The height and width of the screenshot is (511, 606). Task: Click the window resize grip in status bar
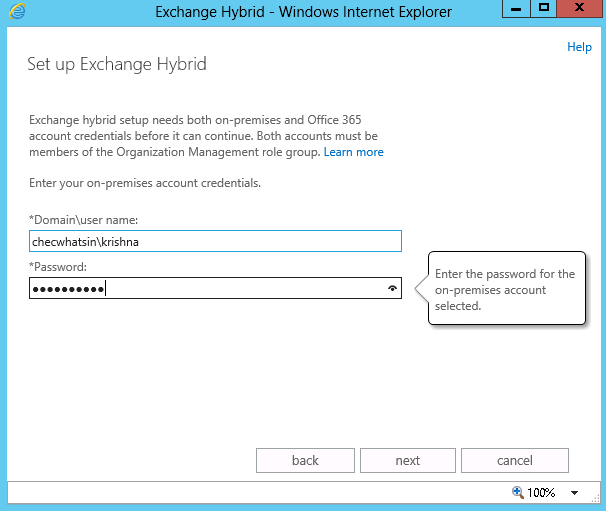595,499
